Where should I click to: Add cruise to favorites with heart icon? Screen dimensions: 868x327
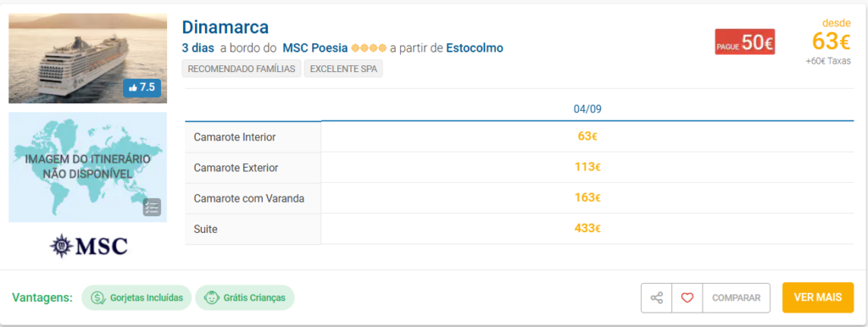click(x=687, y=297)
